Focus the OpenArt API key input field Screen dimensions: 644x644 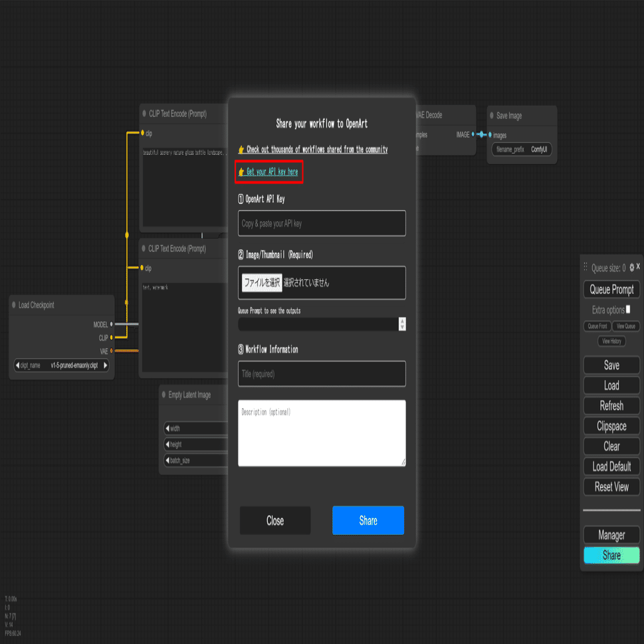[322, 223]
